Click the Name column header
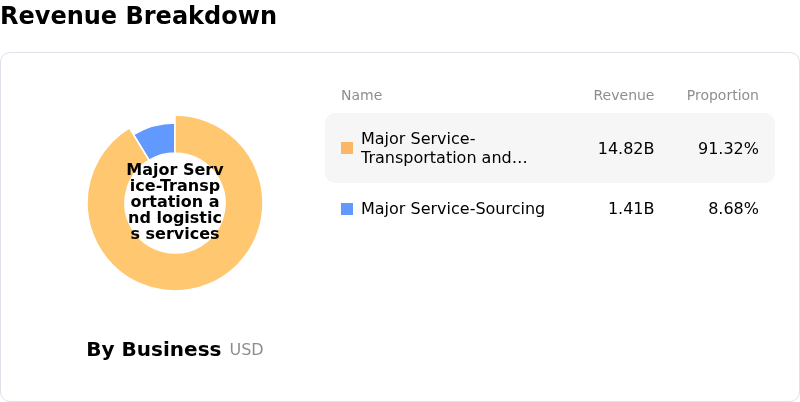The width and height of the screenshot is (800, 402). pyautogui.click(x=361, y=95)
